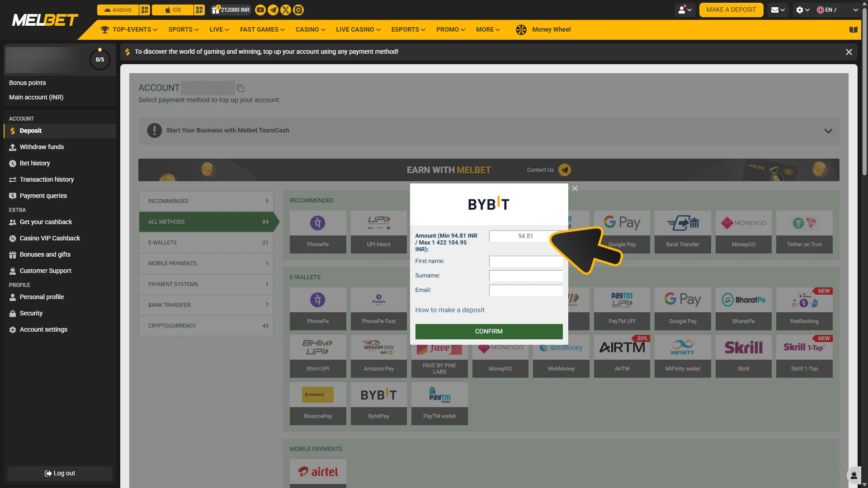Open the YouTube social icon in header
The width and height of the screenshot is (868, 488).
point(260,10)
